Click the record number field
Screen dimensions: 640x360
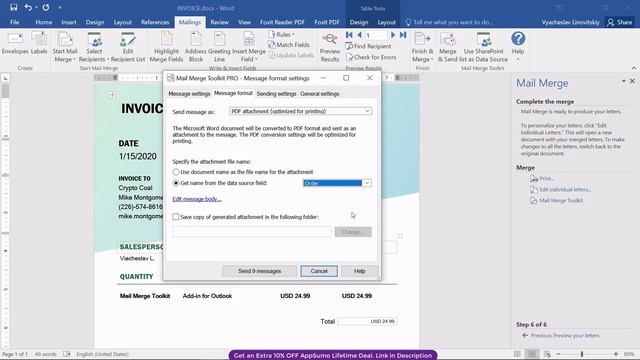(376, 36)
